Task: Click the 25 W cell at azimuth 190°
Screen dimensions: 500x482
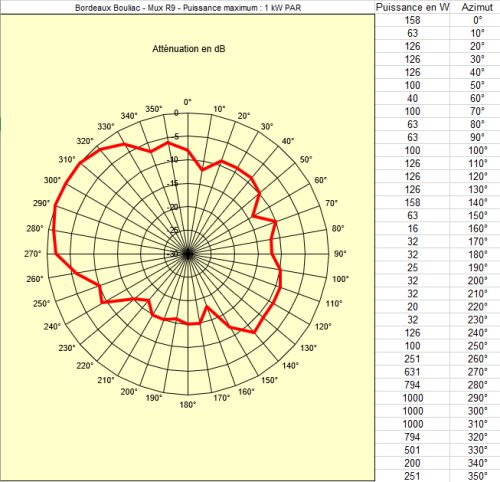Action: click(412, 267)
